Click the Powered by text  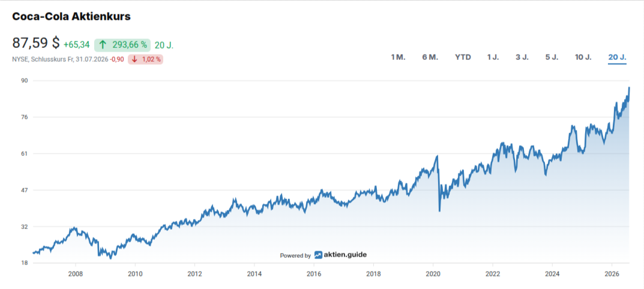tap(295, 255)
